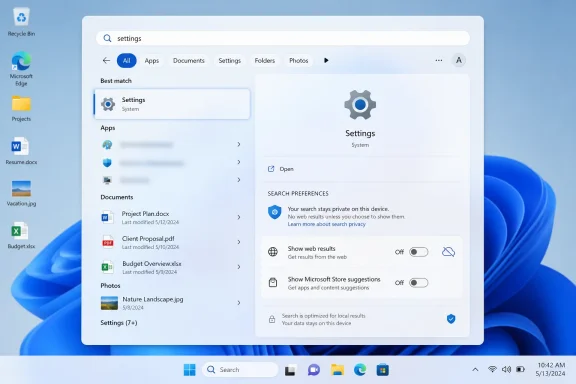Select Budget.xlsx desktop file
The image size is (576, 384).
pos(21,236)
